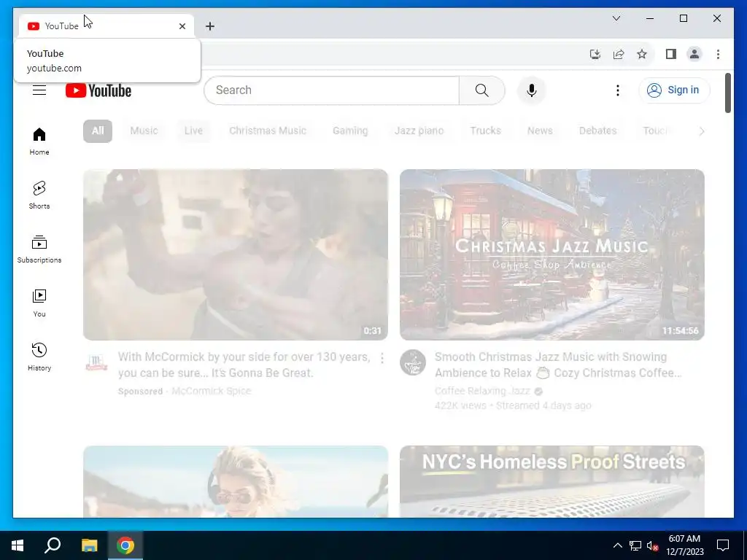Screen dimensions: 747x560
Task: Open a new Chrome tab
Action: click(210, 26)
